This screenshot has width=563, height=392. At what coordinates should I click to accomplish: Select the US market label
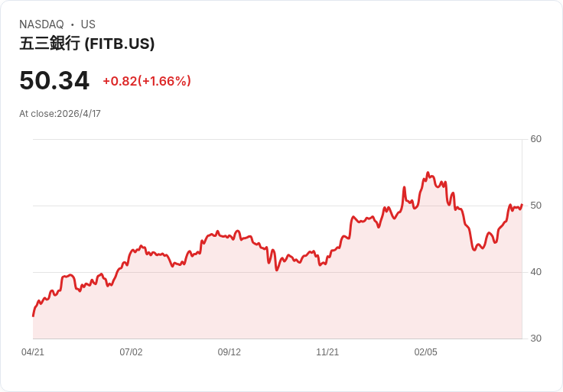tap(88, 24)
